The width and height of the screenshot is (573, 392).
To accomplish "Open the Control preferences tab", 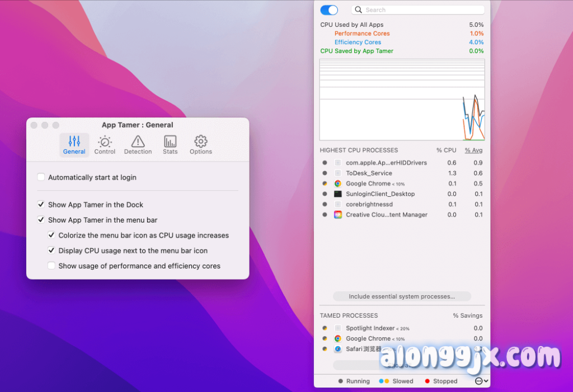I will pyautogui.click(x=105, y=145).
